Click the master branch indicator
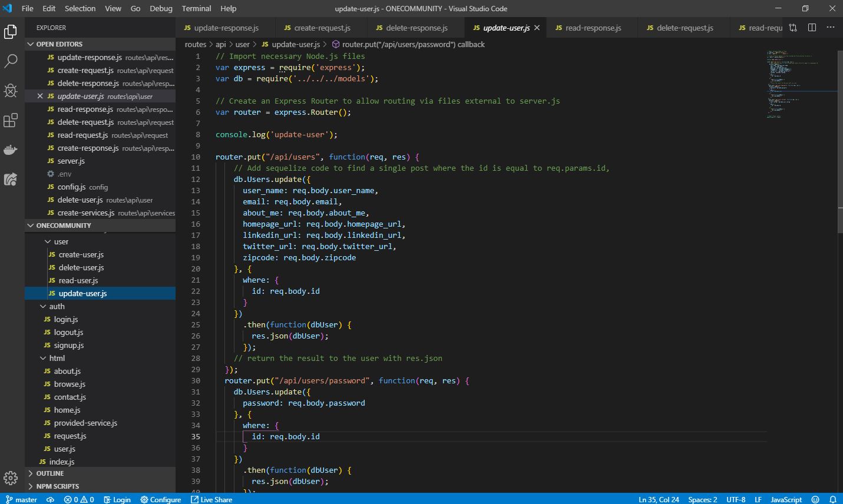 click(21, 499)
